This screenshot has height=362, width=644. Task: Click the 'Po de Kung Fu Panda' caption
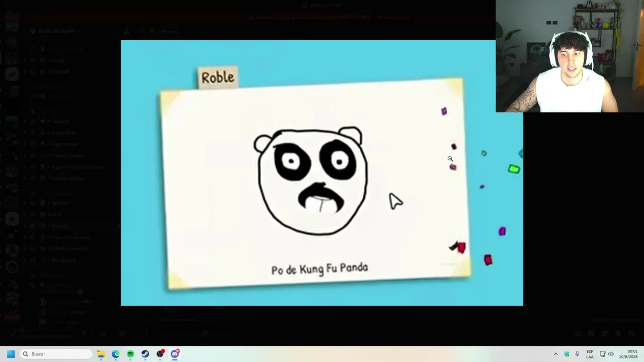click(x=319, y=269)
